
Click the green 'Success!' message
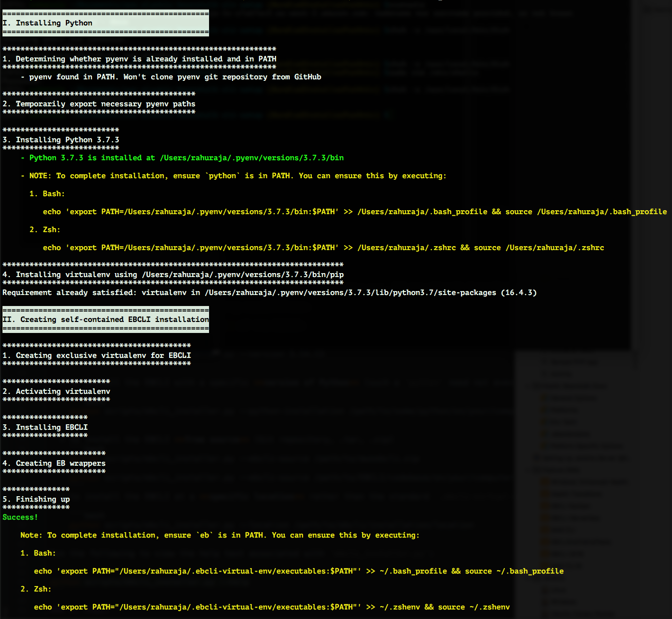click(20, 517)
